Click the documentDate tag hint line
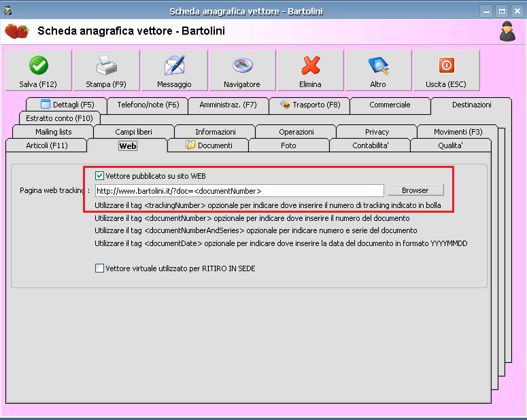This screenshot has width=527, height=420. 281,243
